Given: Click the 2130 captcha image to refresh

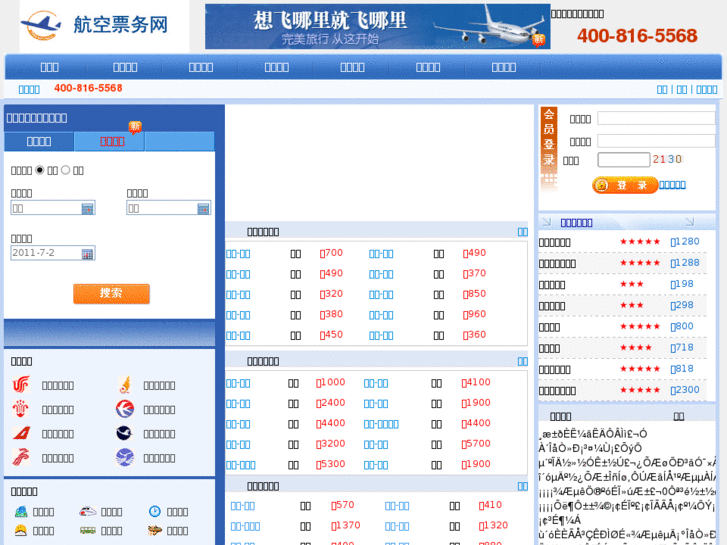Looking at the screenshot, I should pyautogui.click(x=667, y=160).
